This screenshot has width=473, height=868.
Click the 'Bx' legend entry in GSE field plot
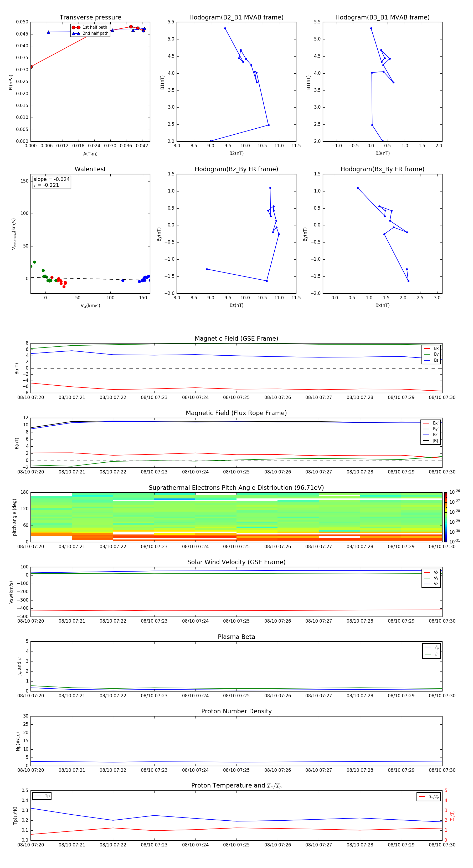tap(431, 349)
